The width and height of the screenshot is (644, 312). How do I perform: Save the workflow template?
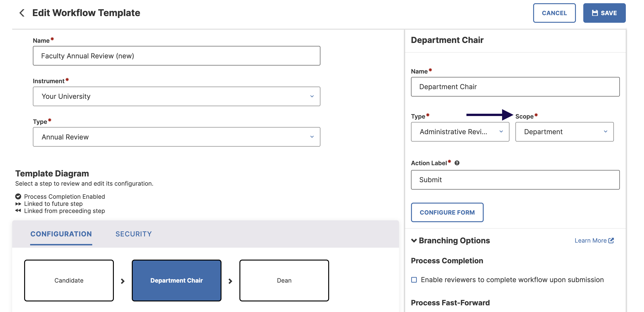point(604,13)
